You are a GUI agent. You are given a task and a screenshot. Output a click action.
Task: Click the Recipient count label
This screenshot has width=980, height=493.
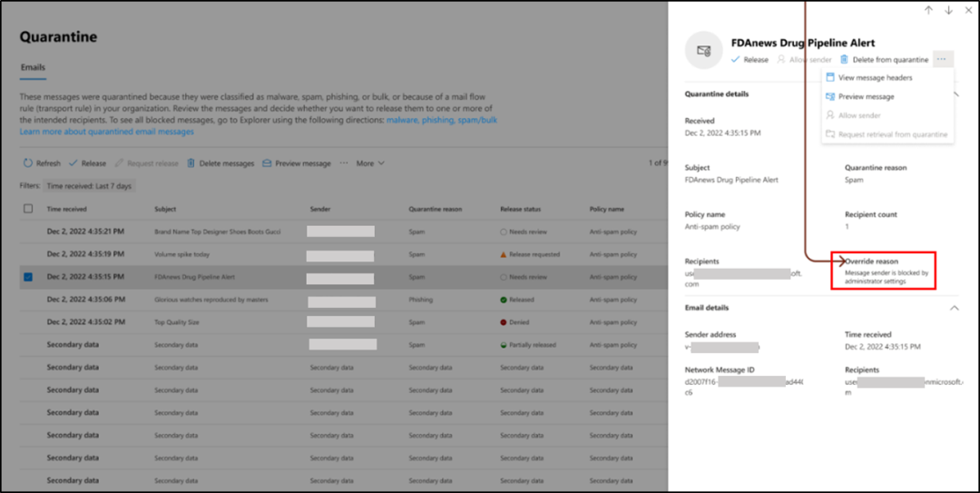[x=870, y=214]
